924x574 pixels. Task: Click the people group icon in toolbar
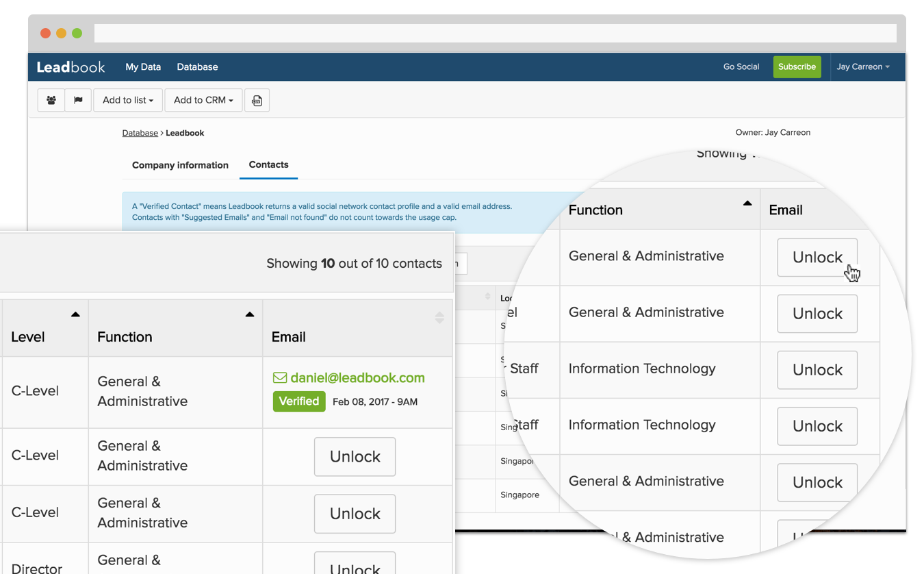click(x=51, y=100)
